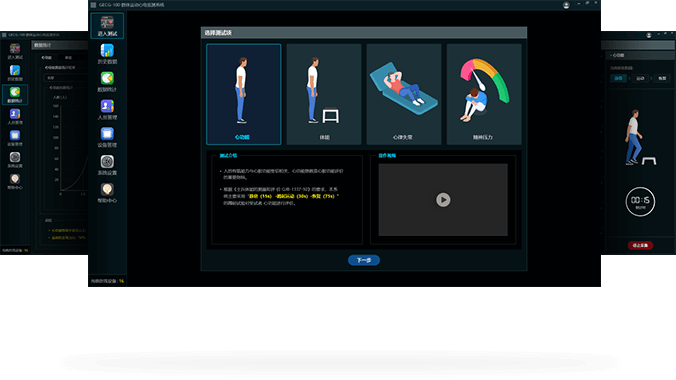
Task: Select 数据统计 in the center window sidebar
Action: click(x=107, y=82)
